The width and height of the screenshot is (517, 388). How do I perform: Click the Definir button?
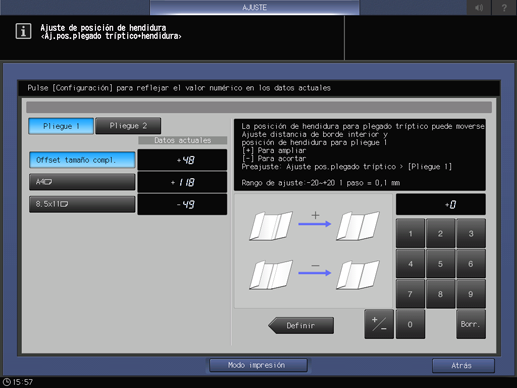[301, 325]
